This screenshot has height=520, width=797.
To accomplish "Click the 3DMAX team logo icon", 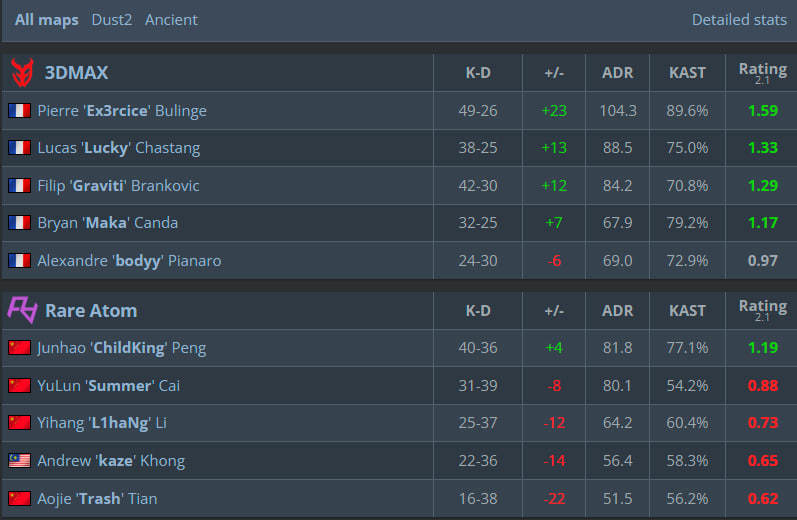I will (x=21, y=72).
